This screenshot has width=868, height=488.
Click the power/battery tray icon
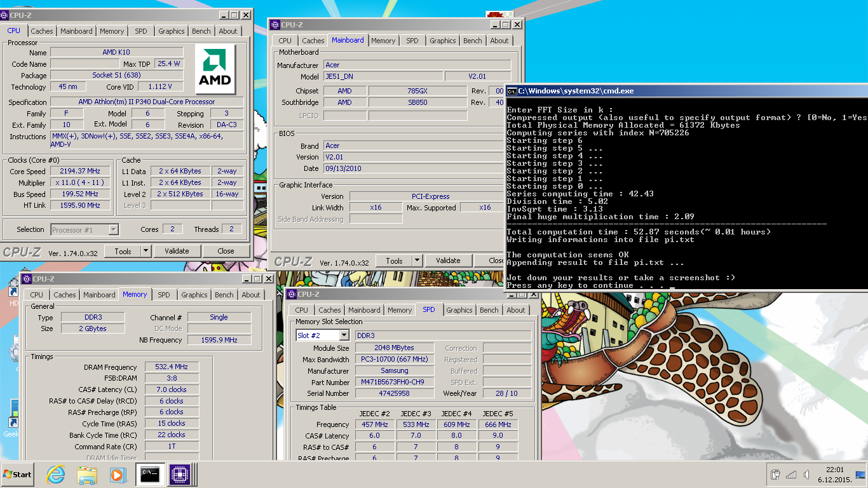[x=775, y=475]
